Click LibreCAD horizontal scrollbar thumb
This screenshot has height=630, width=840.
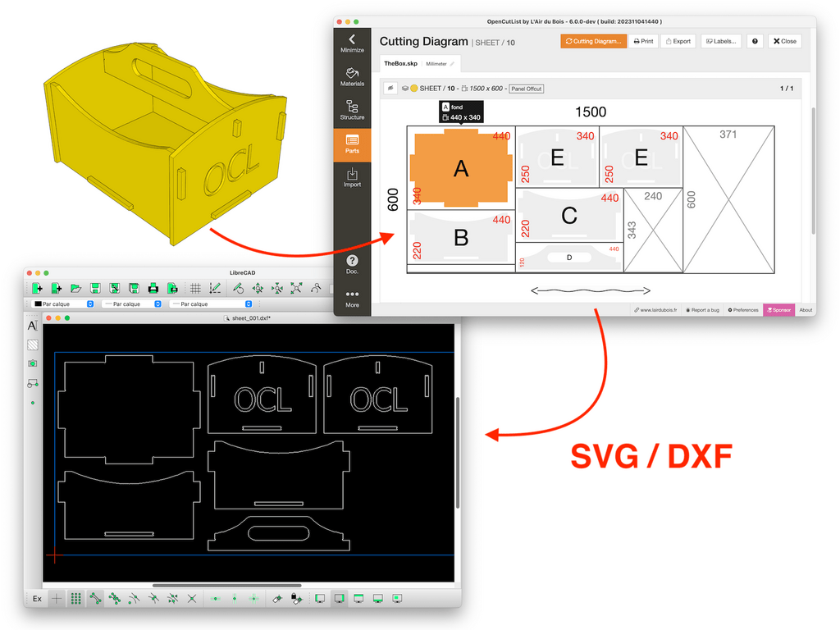(227, 586)
